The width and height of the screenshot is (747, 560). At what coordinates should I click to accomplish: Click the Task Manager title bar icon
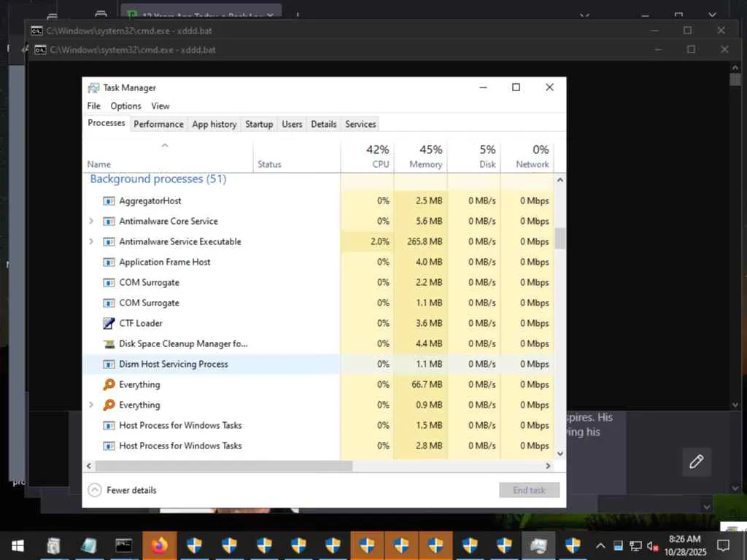93,87
